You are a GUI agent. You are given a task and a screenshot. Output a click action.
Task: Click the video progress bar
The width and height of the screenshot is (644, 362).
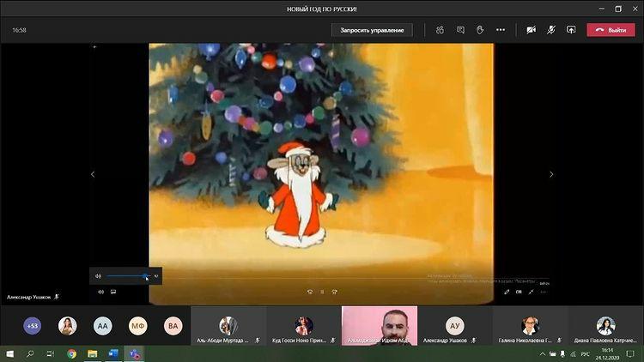(x=320, y=280)
